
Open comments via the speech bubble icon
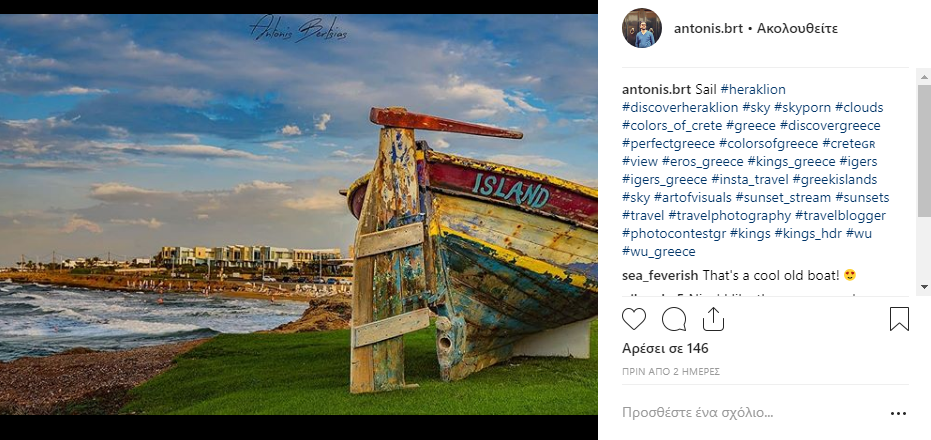tap(674, 319)
